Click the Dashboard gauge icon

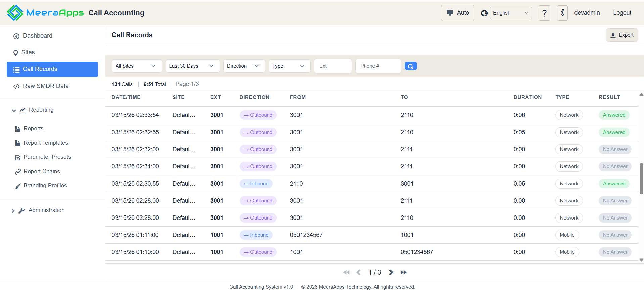16,36
